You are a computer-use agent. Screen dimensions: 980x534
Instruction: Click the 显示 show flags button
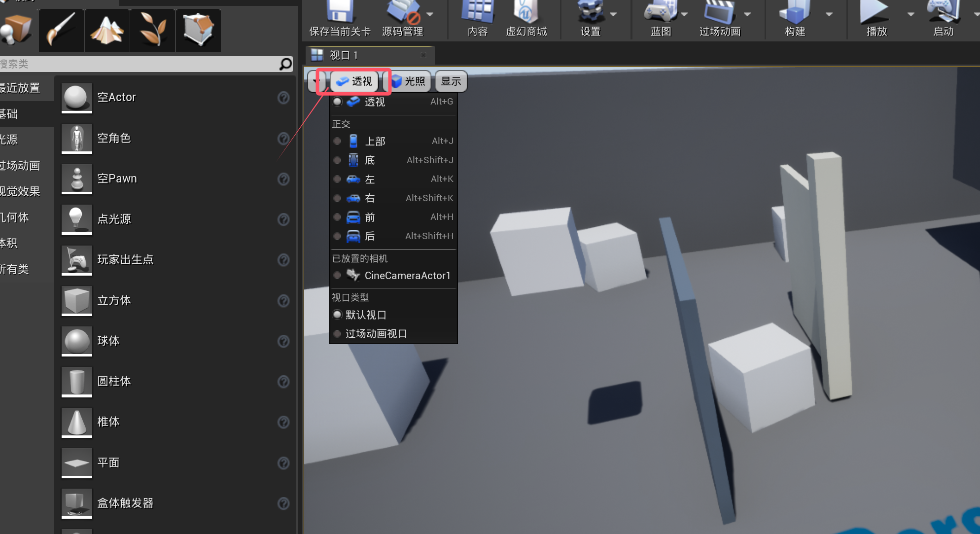coord(451,81)
